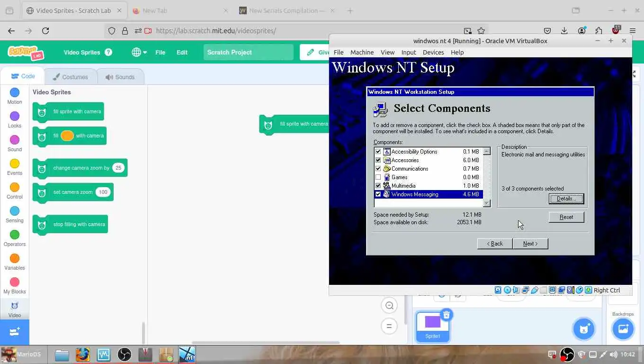Viewport: 644px width, 364px height.
Task: Open VirtualBox View menu
Action: [x=387, y=52]
